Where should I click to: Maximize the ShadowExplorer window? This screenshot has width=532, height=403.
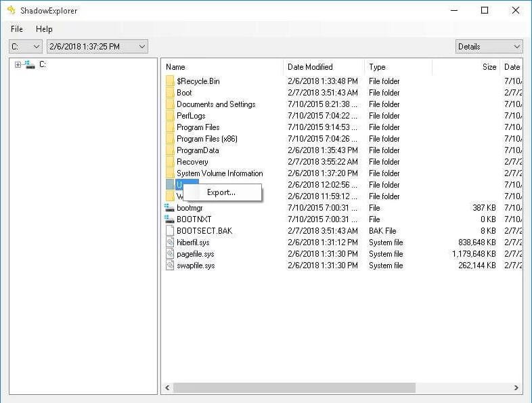coord(485,10)
